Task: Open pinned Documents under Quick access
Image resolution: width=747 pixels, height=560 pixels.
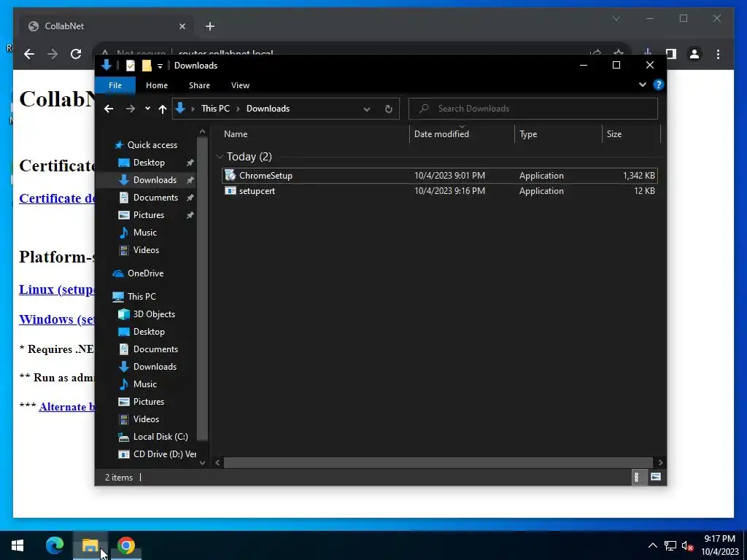Action: (155, 197)
